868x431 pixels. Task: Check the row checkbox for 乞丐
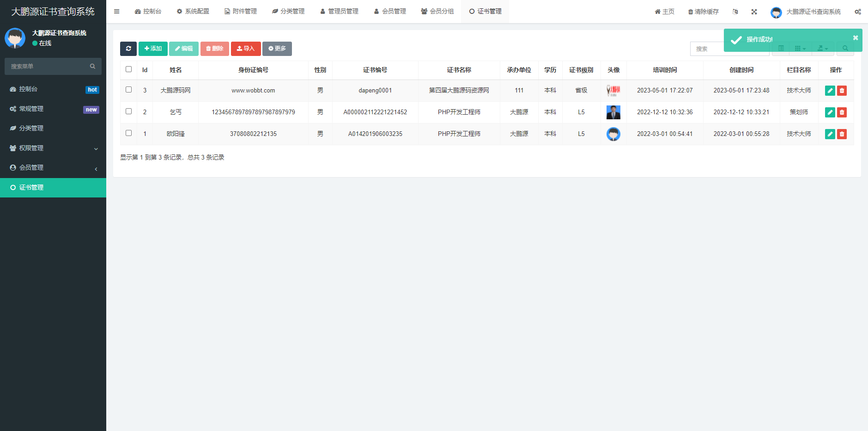pyautogui.click(x=128, y=112)
